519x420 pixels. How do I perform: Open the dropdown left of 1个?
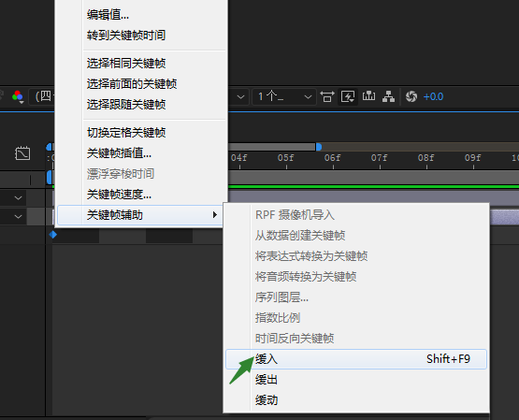pos(240,97)
